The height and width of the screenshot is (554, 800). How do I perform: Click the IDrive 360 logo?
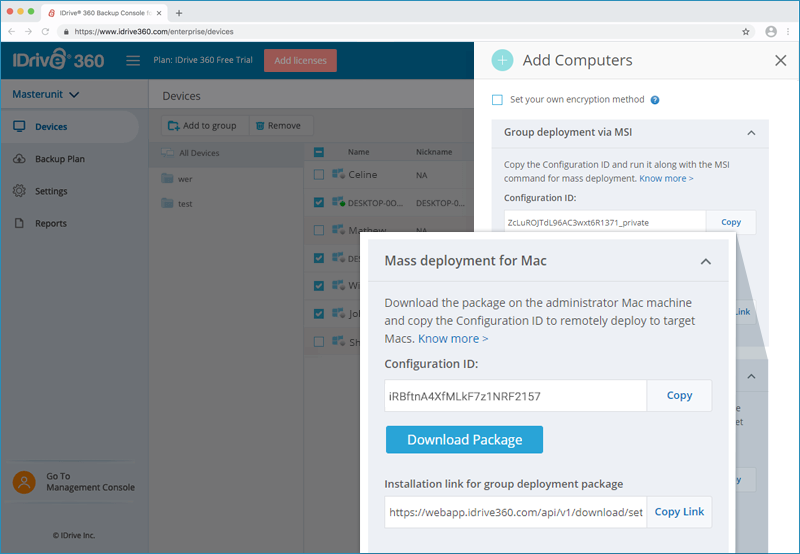(59, 60)
